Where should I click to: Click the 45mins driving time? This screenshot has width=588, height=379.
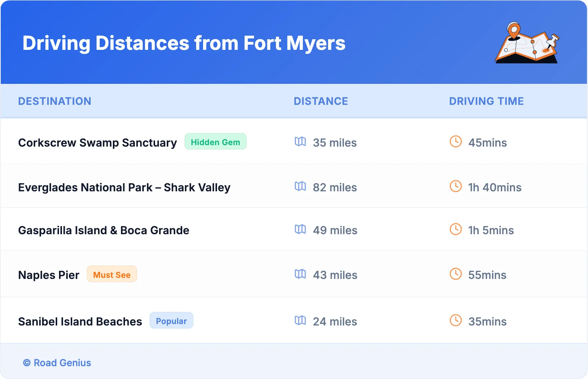tap(488, 143)
